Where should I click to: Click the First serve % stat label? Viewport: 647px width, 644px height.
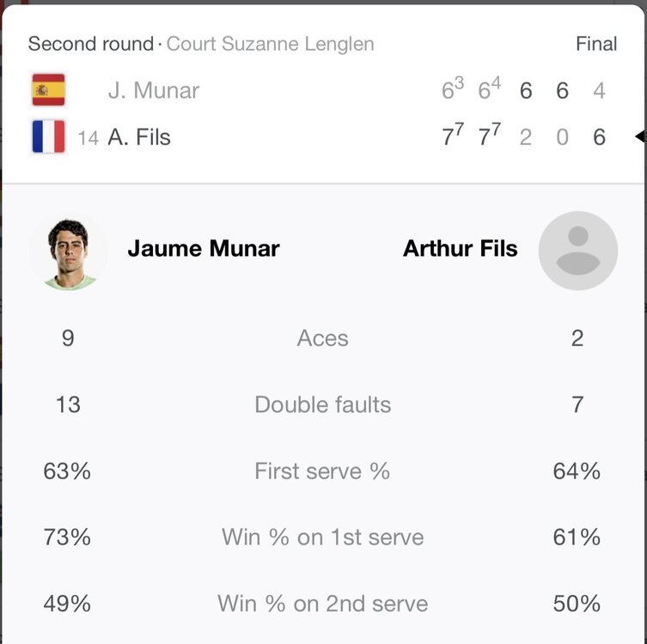pos(322,471)
